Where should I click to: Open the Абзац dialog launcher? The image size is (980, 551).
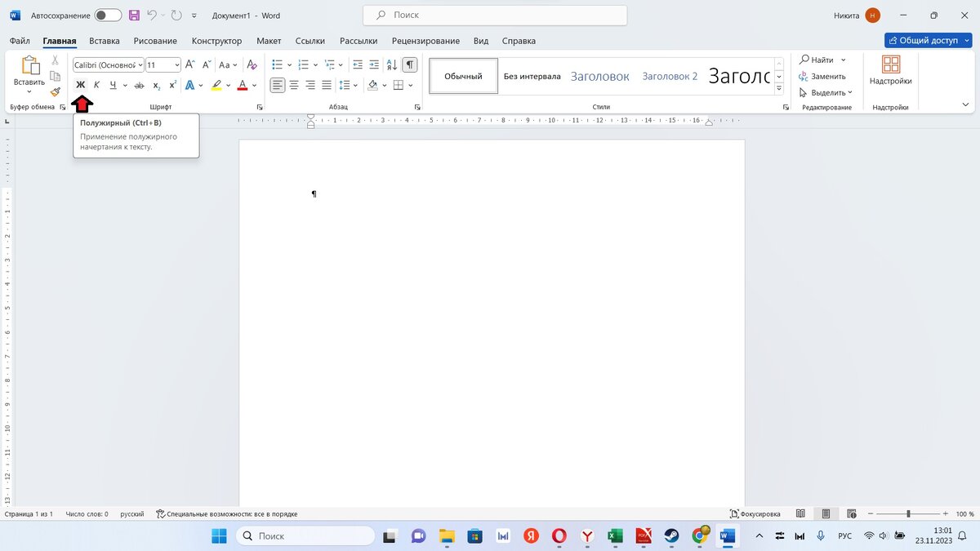417,108
